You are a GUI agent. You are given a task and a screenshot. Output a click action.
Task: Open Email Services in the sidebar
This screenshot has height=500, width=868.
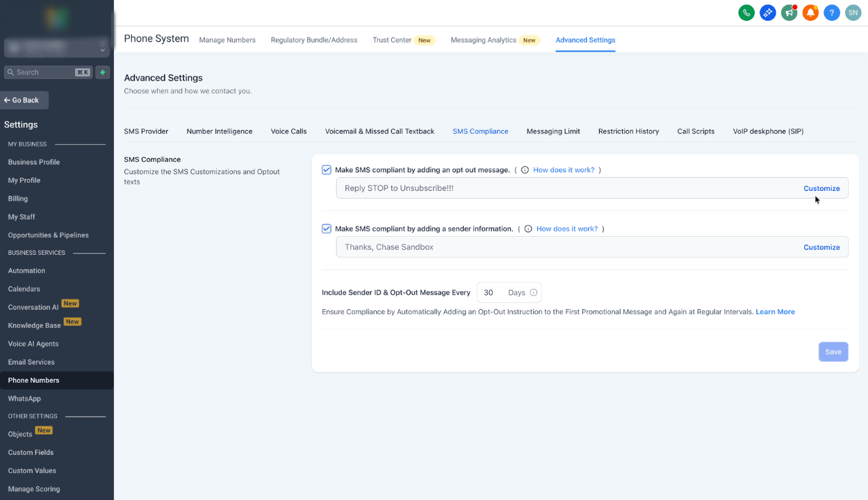click(x=31, y=362)
